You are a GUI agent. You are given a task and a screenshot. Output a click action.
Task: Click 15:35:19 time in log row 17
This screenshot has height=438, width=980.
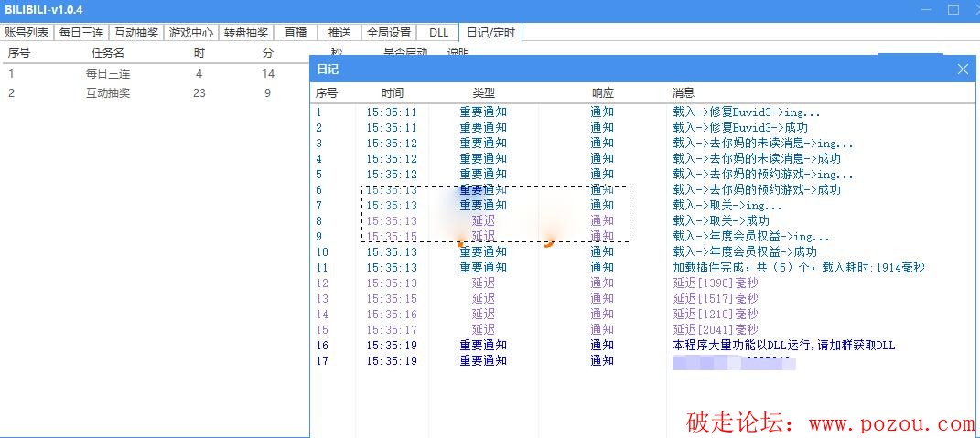(x=392, y=360)
